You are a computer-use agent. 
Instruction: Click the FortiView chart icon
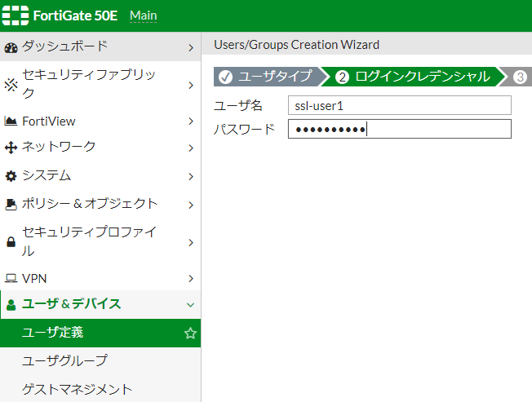point(11,121)
